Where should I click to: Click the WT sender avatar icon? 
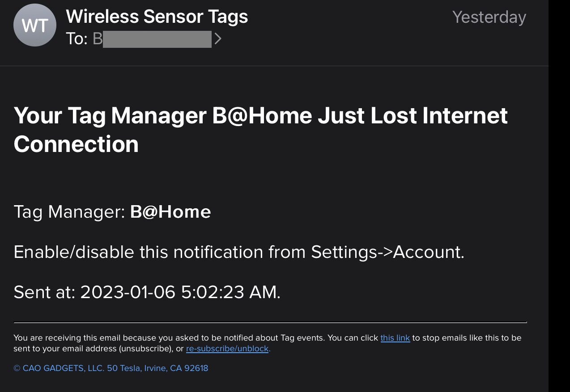tap(35, 25)
